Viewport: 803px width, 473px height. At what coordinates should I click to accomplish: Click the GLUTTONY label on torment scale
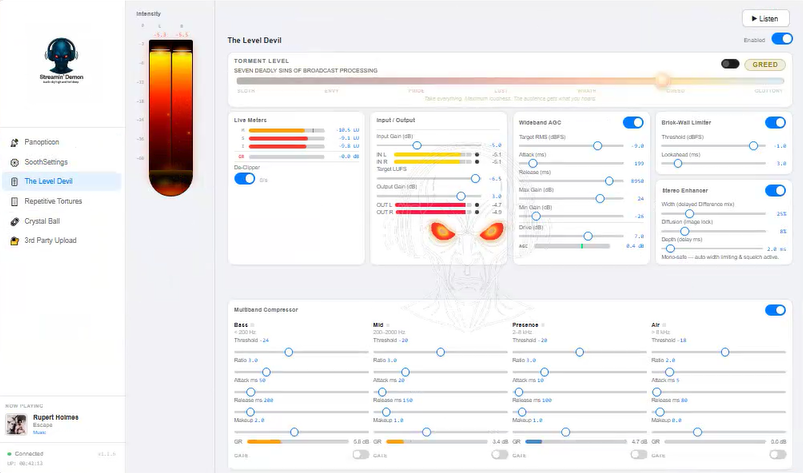coord(769,91)
